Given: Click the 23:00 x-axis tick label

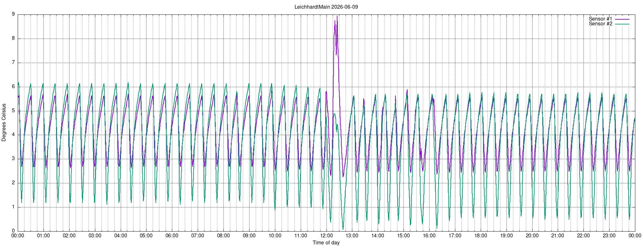Looking at the screenshot, I should tap(609, 236).
